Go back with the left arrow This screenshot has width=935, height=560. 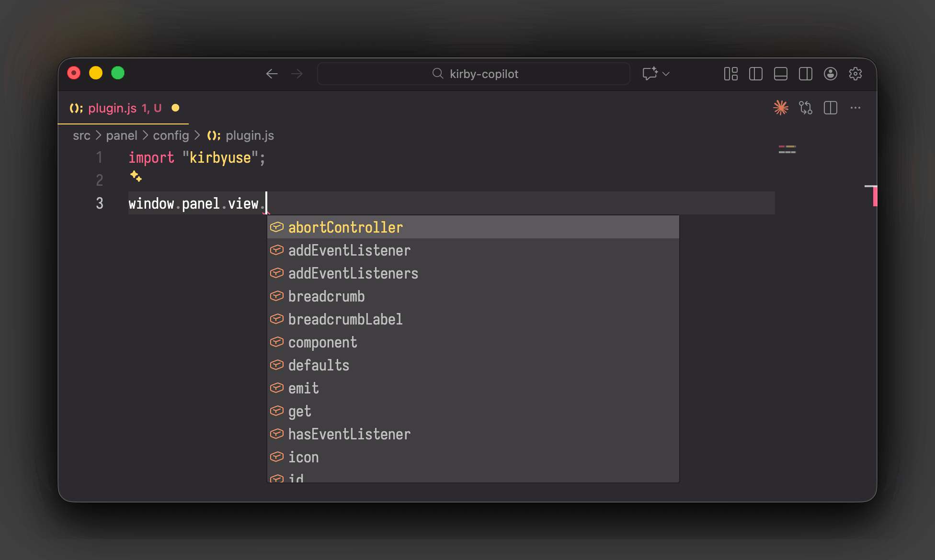(x=272, y=74)
